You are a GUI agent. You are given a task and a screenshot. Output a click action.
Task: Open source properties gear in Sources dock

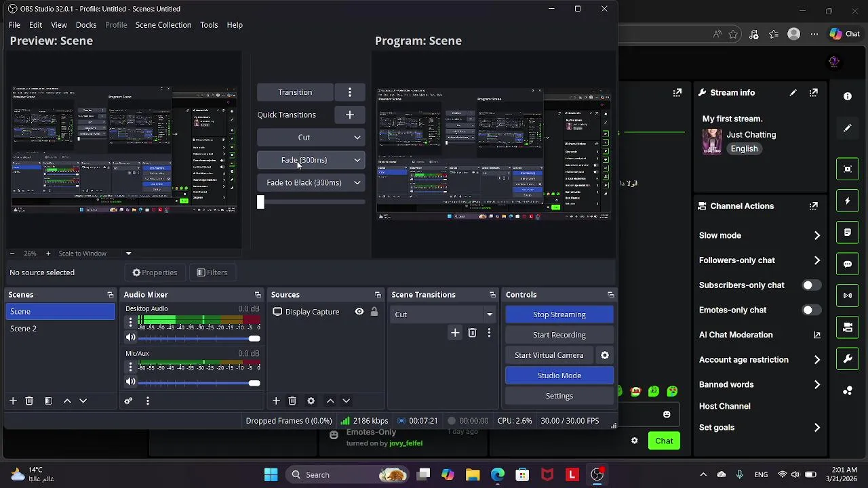click(311, 401)
